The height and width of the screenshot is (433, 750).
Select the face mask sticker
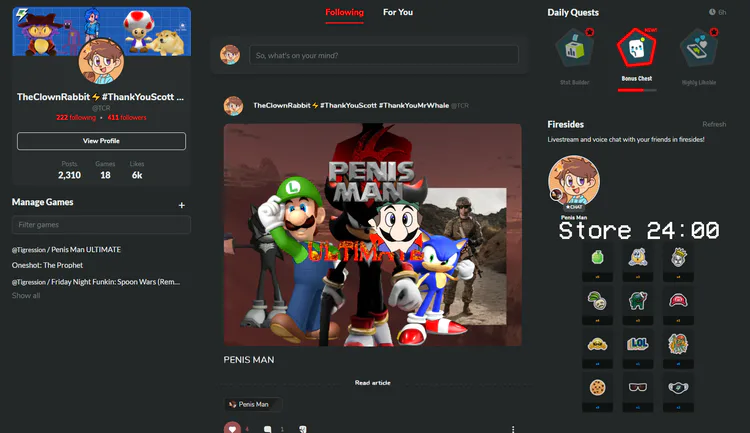click(678, 387)
